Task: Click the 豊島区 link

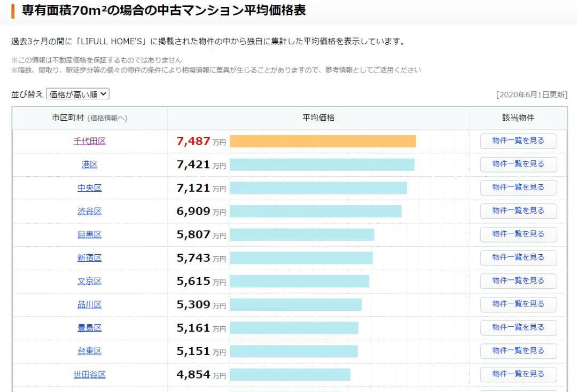Action: coord(89,327)
